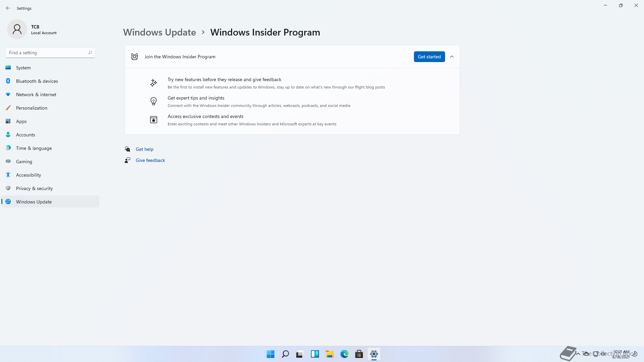
Task: Click the Bluetooth icon in sidebar
Action: [8, 81]
